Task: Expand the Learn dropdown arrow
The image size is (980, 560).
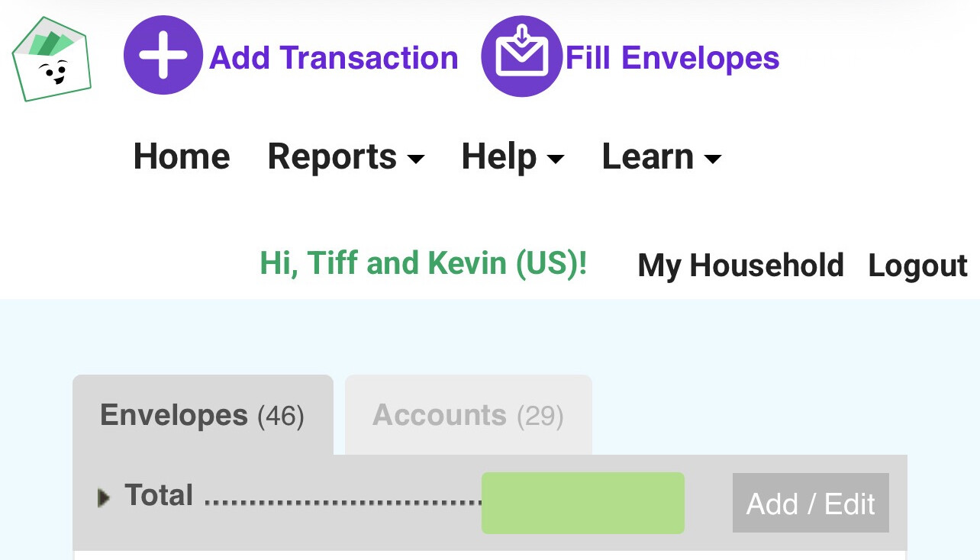Action: click(712, 159)
